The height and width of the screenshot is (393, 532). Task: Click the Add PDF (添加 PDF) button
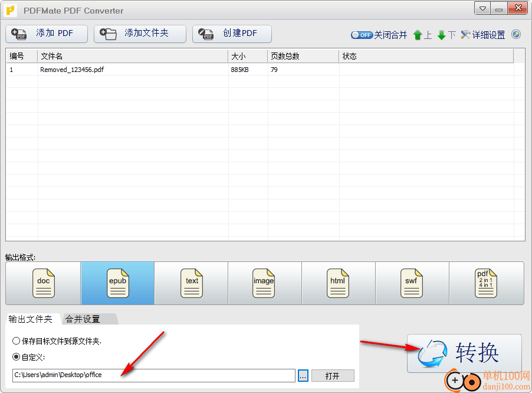tap(47, 34)
